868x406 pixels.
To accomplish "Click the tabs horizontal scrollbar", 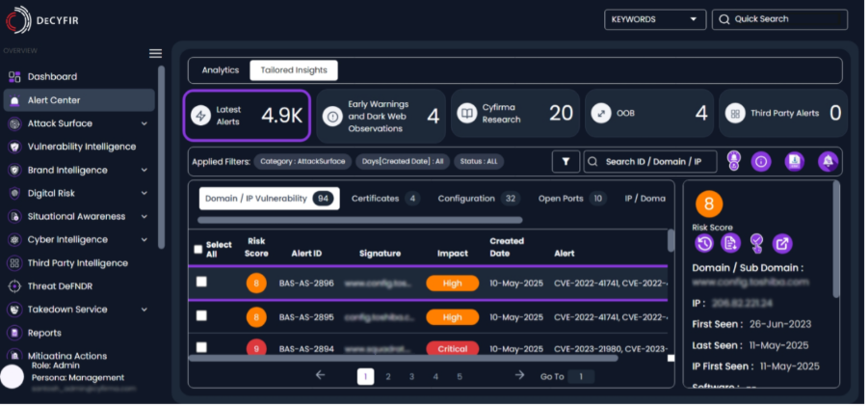I will [x=360, y=220].
